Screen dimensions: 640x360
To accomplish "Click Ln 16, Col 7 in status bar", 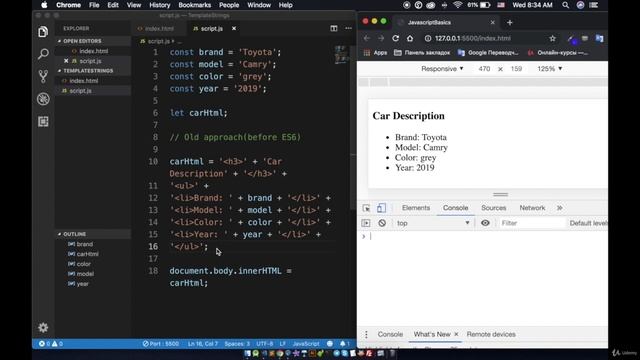I will [x=202, y=344].
